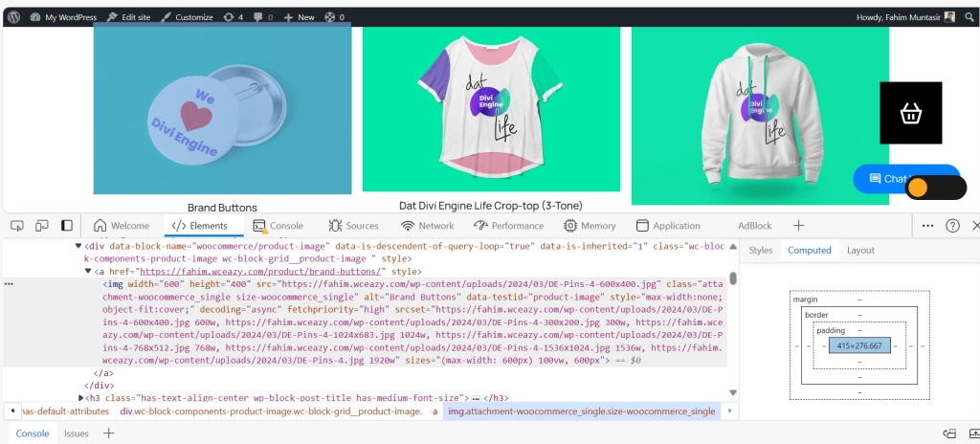Open the AdBlock tab
This screenshot has width=980, height=444.
[754, 226]
